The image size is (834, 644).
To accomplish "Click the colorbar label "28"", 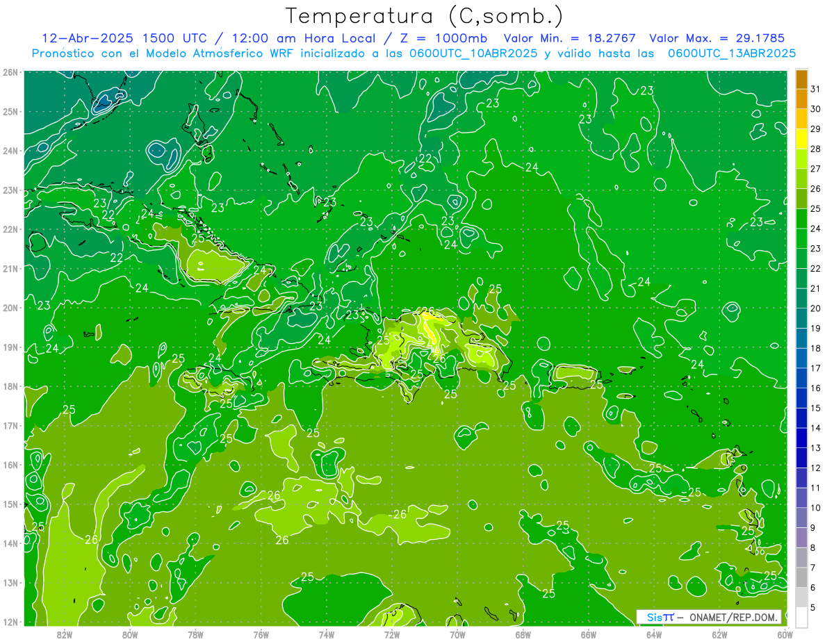I will click(x=816, y=149).
